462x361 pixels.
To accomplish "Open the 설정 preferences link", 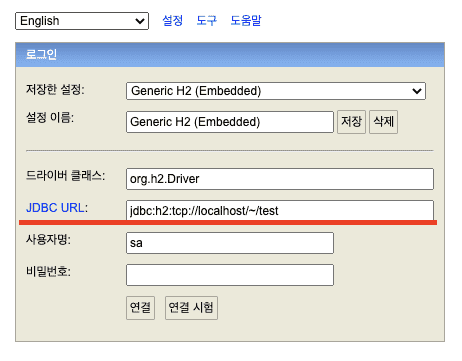I will 172,21.
